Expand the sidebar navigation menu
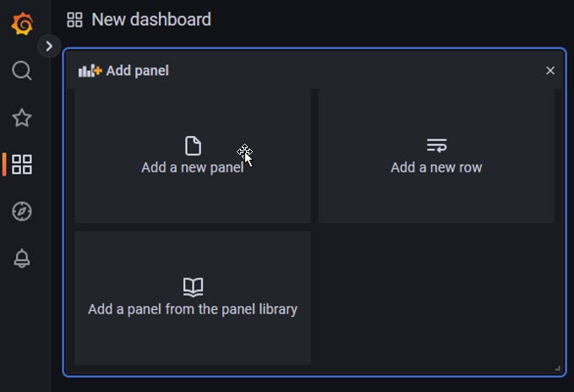Viewport: 574px width, 392px height. (49, 46)
